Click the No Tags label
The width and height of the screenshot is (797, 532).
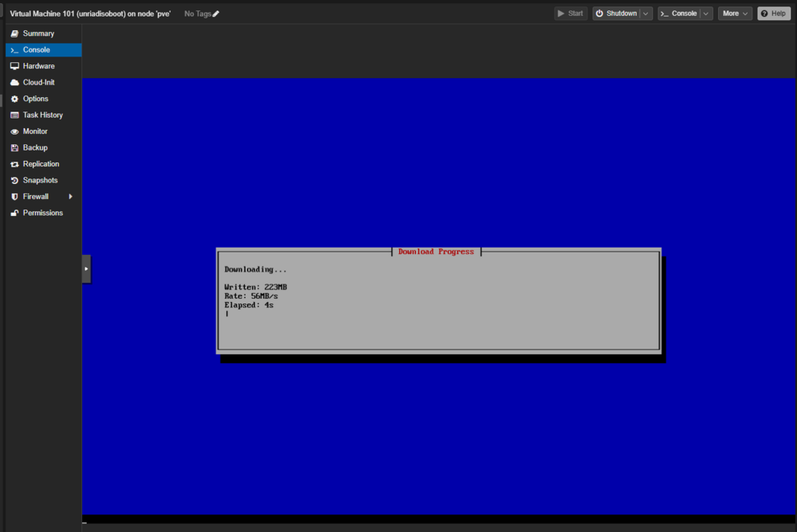coord(198,14)
